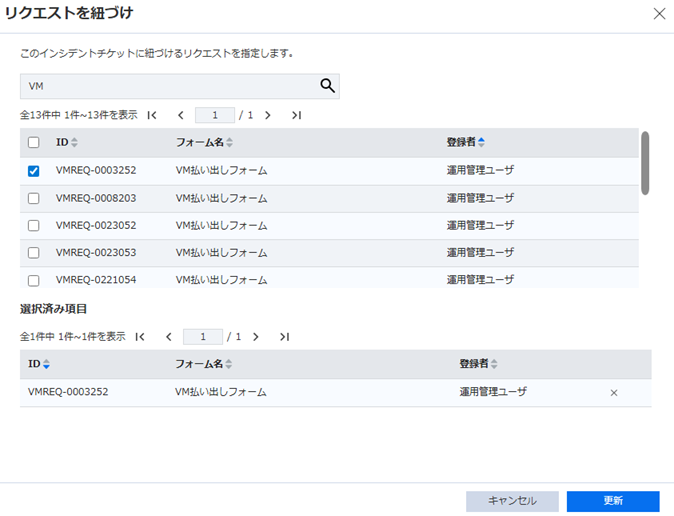674x516 pixels.
Task: Sort upper list by 登録者 column
Action: 465,143
